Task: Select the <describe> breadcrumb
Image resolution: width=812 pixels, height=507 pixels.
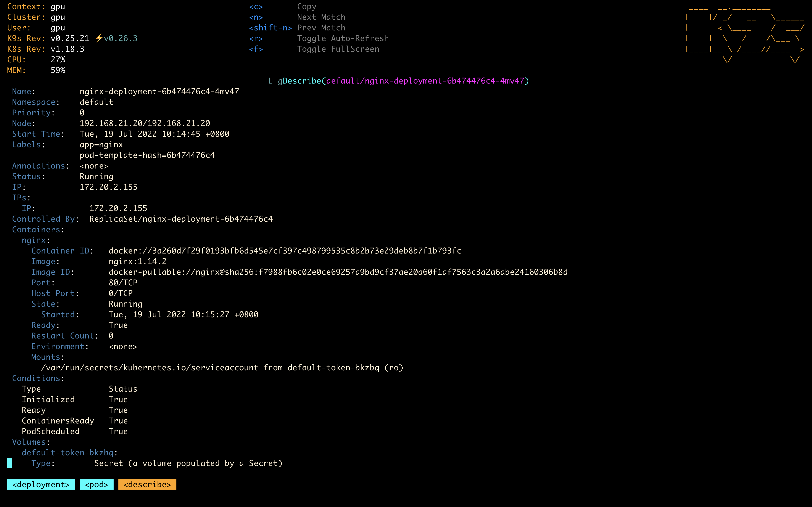Action: [147, 485]
